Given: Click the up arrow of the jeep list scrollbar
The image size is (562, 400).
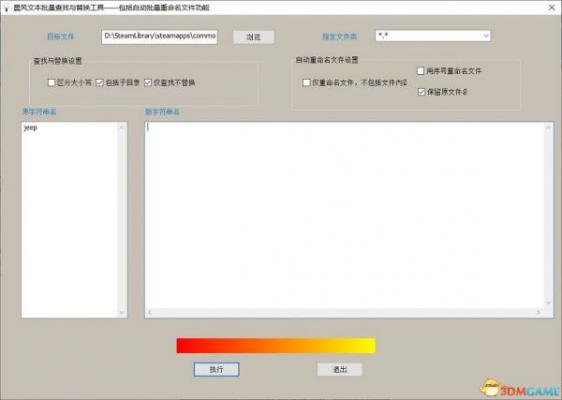Looking at the screenshot, I should point(122,127).
